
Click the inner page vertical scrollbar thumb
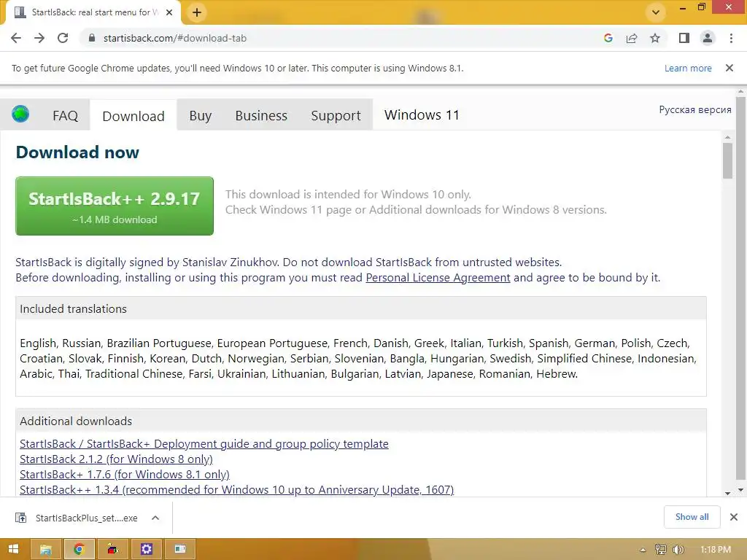point(727,160)
